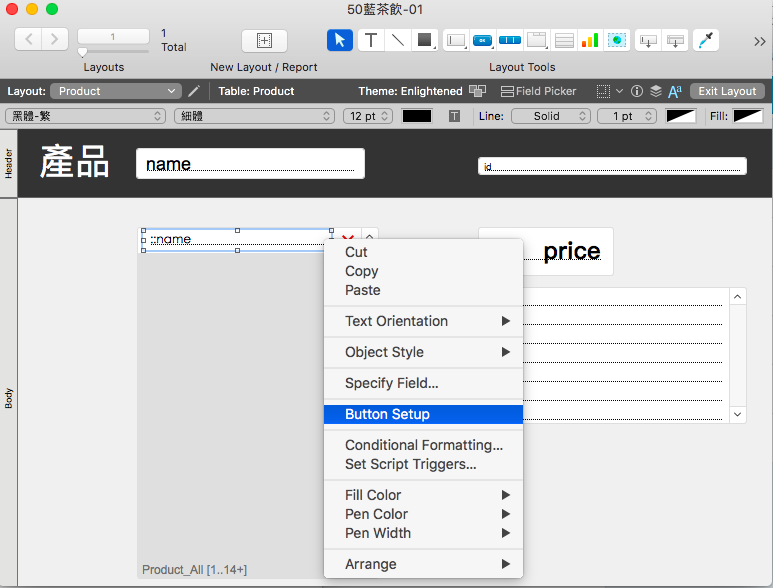Open the Layout Product dropdown
Viewport: 773px width, 588px height.
pyautogui.click(x=116, y=91)
